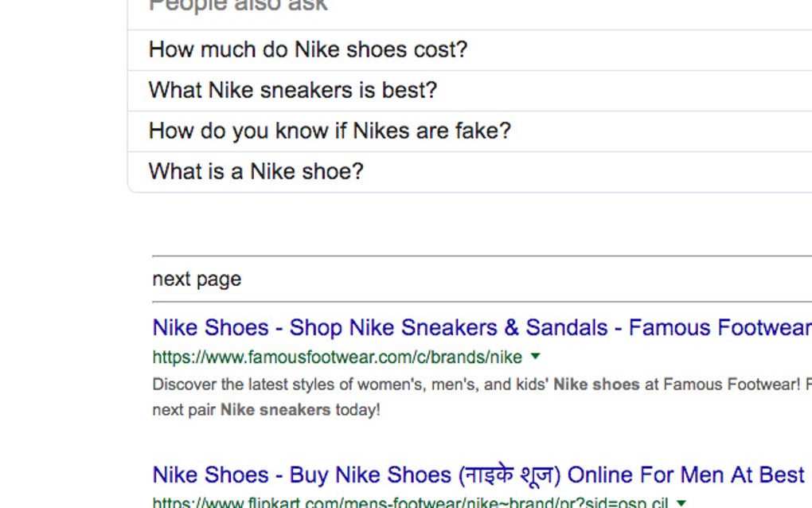The height and width of the screenshot is (508, 812).
Task: Expand "What is a Nike shoe?" question
Action: coord(256,172)
